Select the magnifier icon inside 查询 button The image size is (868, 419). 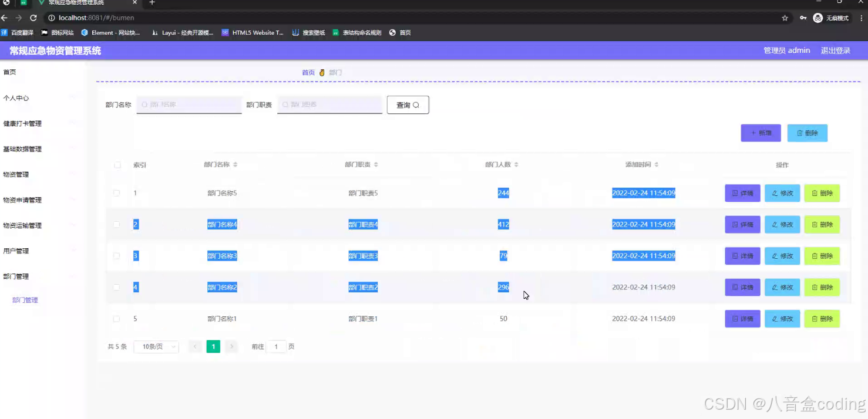pos(416,104)
